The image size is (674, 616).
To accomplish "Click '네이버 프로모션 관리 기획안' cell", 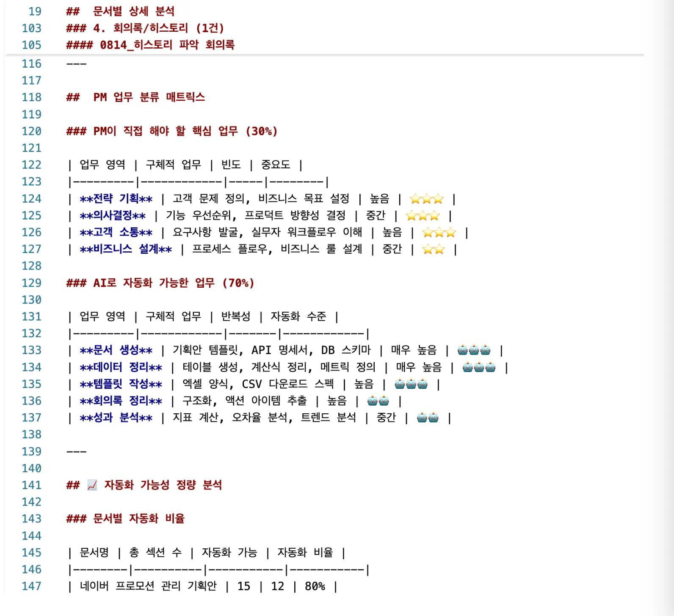I will click(x=148, y=586).
